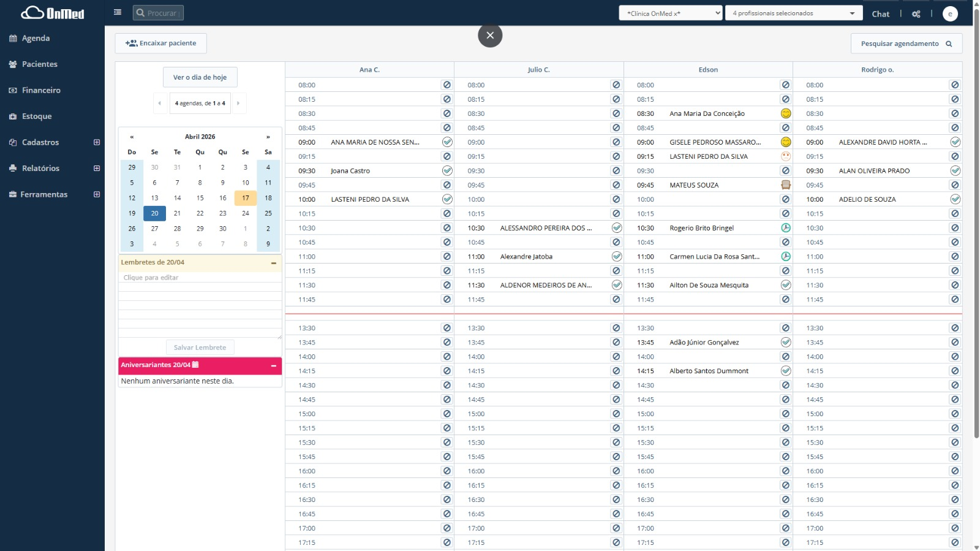Expand the Ferramentas submenu
The height and width of the screenshot is (551, 980).
point(97,194)
